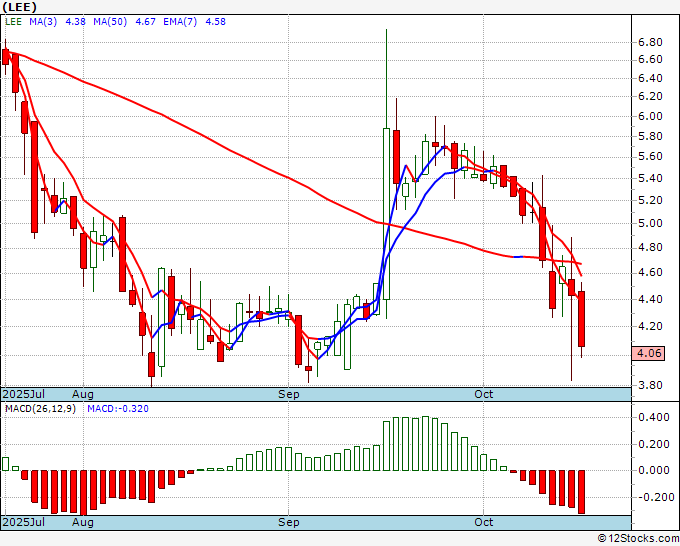
Task: Click the 6.00 price axis label
Action: [650, 116]
